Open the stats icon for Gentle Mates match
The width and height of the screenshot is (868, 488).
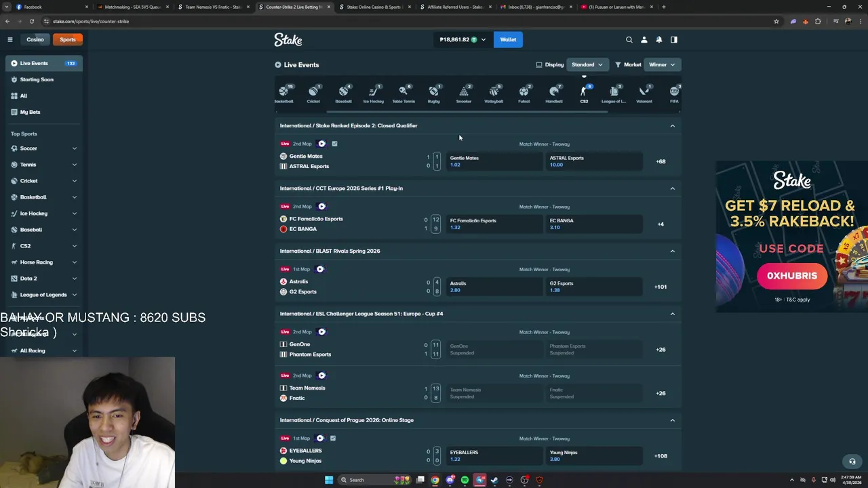[334, 144]
